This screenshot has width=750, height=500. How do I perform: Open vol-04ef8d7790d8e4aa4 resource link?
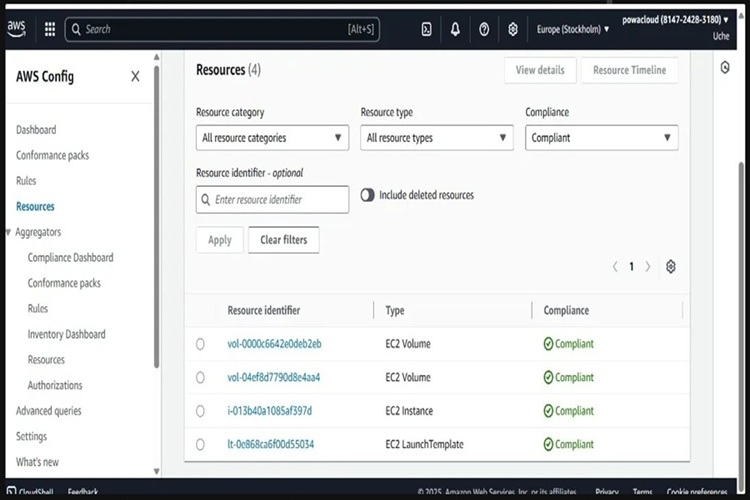274,378
